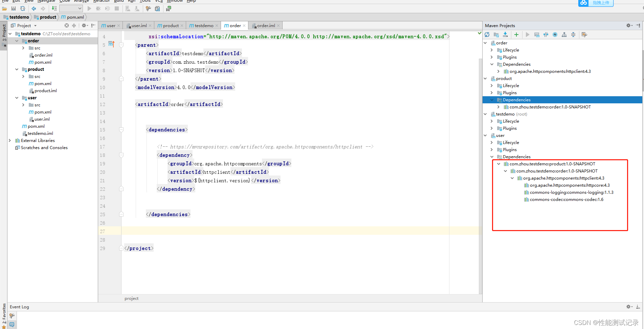This screenshot has height=329, width=644.
Task: Fold the dependencies block at line 15
Action: [121, 129]
